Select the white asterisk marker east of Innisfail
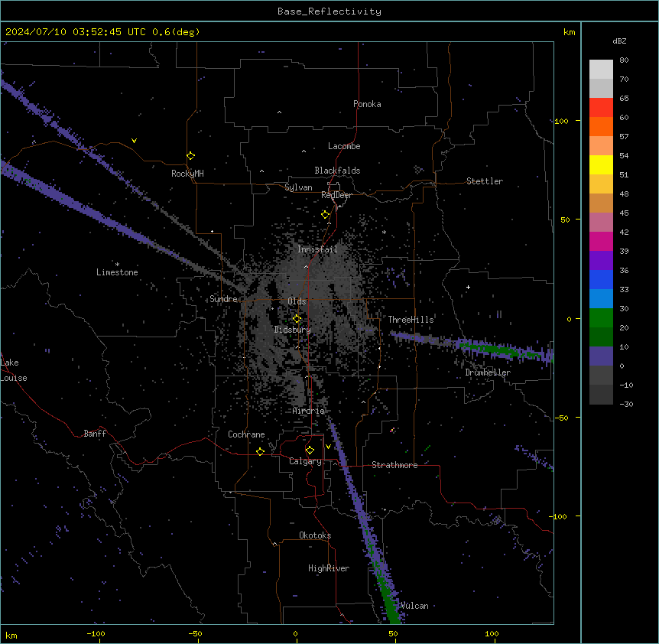 (x=384, y=232)
